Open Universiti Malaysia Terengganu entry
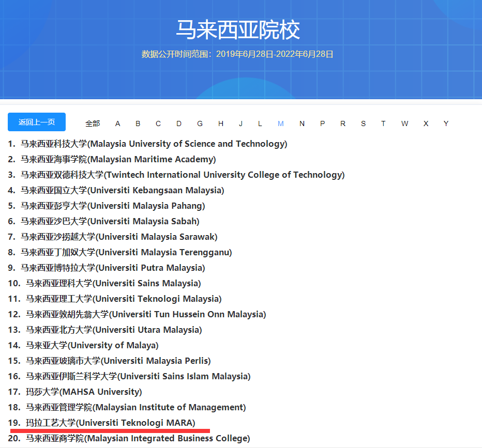The width and height of the screenshot is (482, 448). [126, 252]
